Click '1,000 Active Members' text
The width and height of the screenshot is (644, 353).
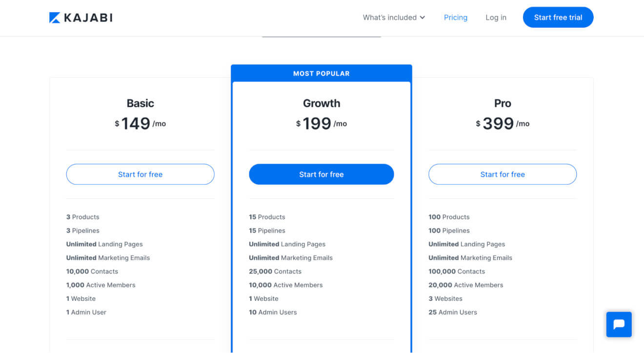pyautogui.click(x=101, y=285)
